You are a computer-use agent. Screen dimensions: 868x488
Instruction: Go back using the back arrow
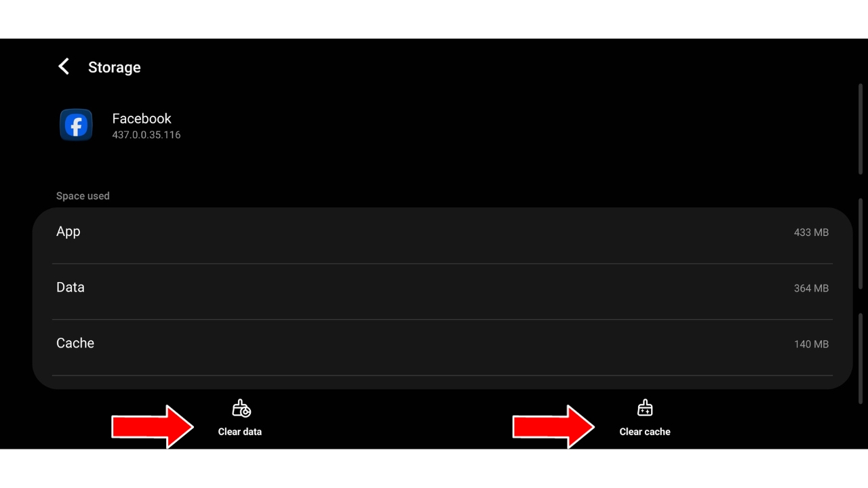64,66
